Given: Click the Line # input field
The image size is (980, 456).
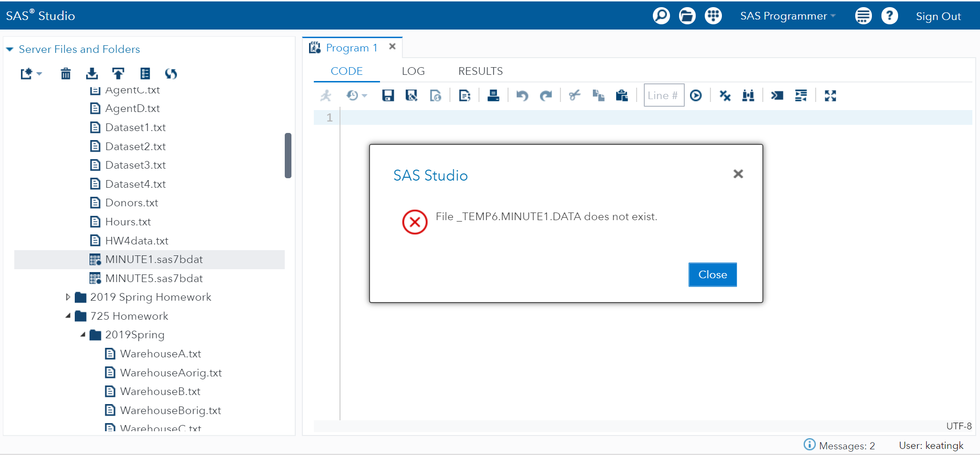Looking at the screenshot, I should pos(663,95).
